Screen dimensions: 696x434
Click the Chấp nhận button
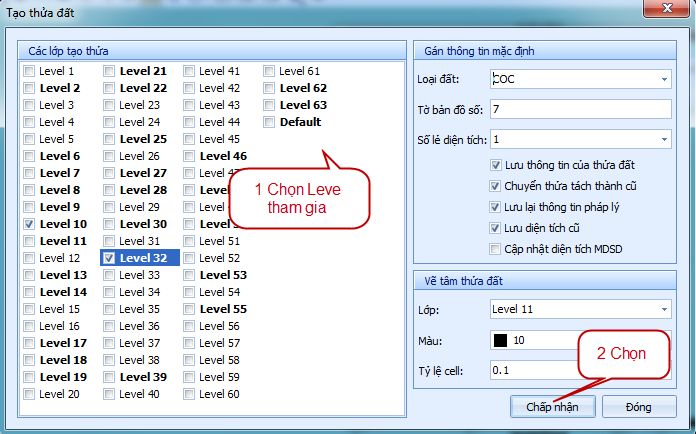(553, 407)
